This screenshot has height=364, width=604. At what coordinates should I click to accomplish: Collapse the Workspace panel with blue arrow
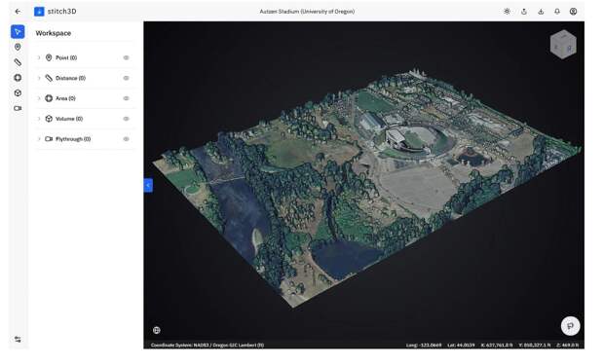click(148, 186)
